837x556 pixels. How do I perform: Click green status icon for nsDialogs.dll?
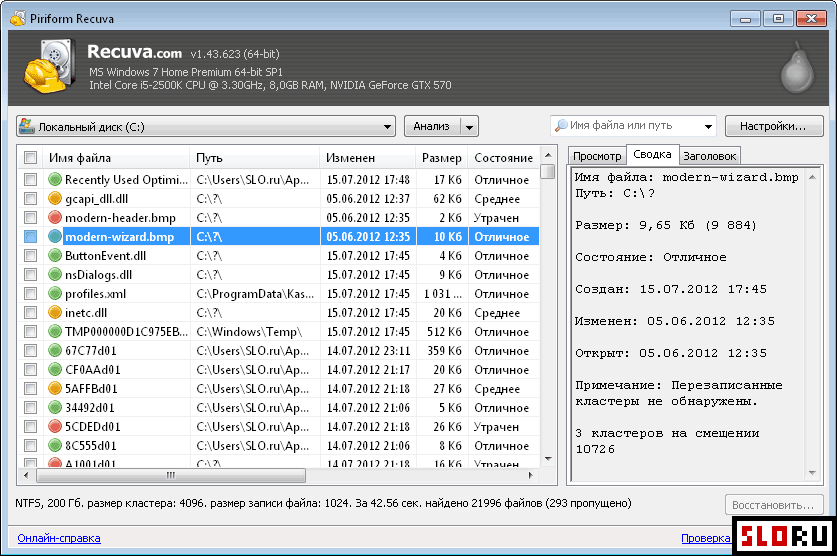coord(55,275)
